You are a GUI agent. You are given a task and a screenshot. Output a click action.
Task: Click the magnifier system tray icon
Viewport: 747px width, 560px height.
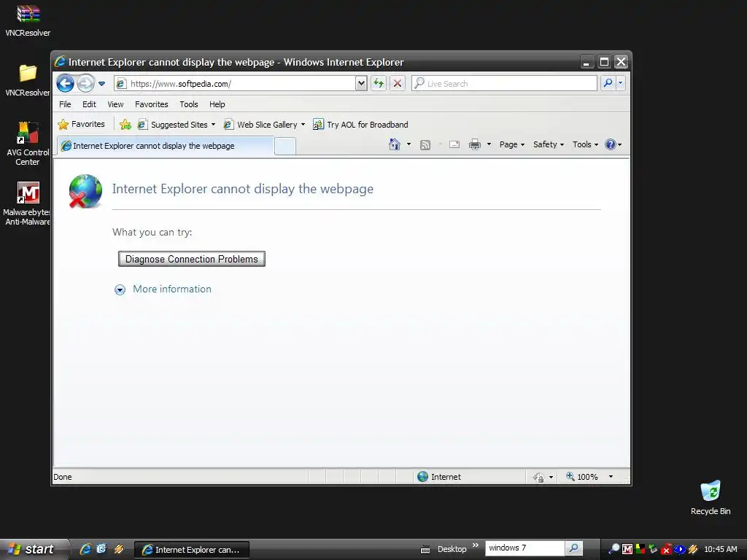click(x=614, y=549)
